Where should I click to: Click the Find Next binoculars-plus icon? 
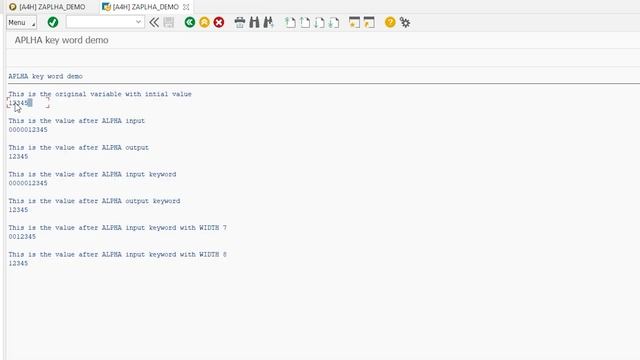tap(269, 22)
